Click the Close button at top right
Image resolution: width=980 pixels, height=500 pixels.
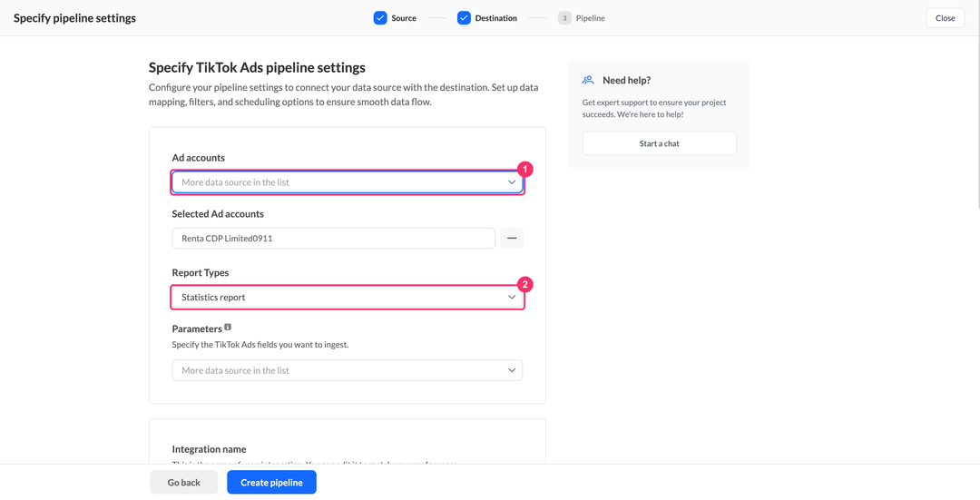(945, 18)
